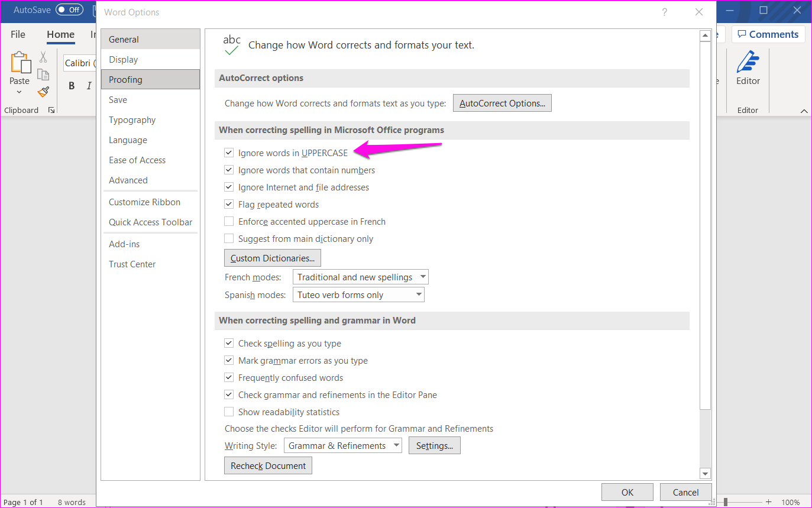Select the Save options category
This screenshot has width=812, height=508.
150,99
